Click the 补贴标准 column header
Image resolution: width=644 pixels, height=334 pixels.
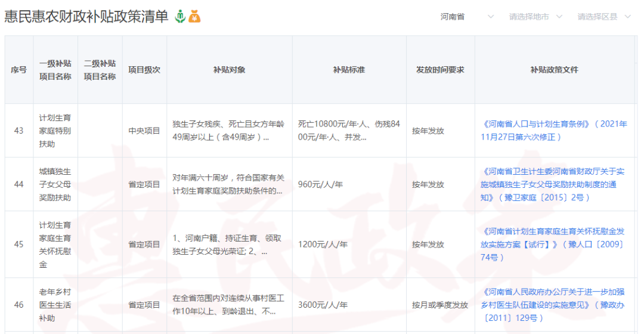[349, 70]
